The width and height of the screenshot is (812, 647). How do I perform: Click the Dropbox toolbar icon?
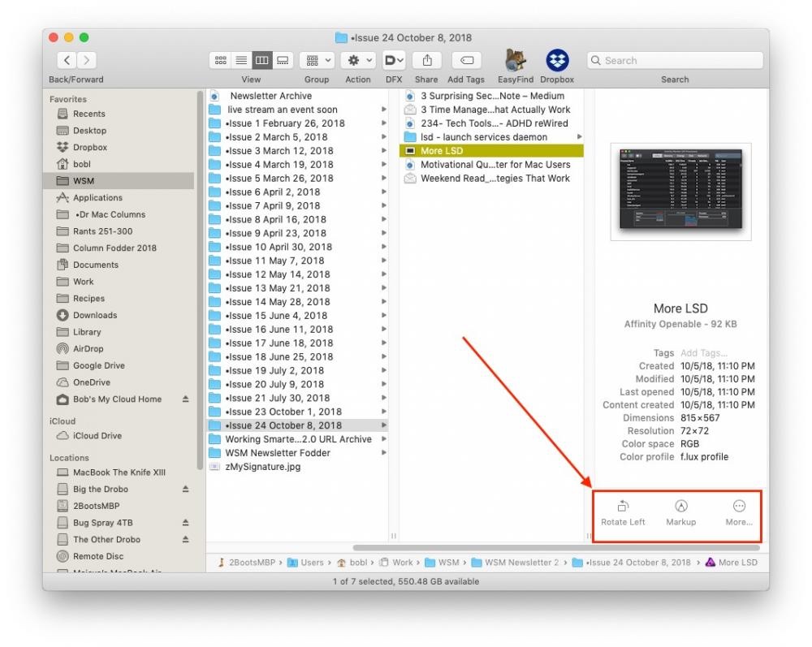coord(556,61)
